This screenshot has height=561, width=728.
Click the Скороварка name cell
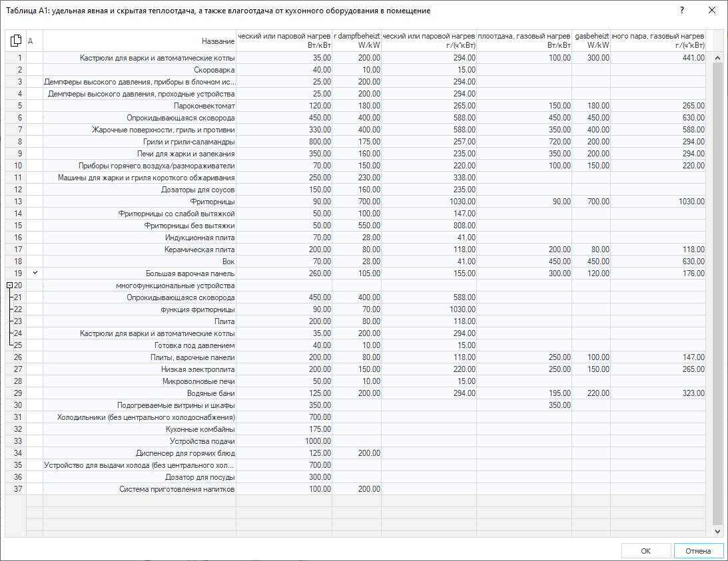click(x=139, y=70)
